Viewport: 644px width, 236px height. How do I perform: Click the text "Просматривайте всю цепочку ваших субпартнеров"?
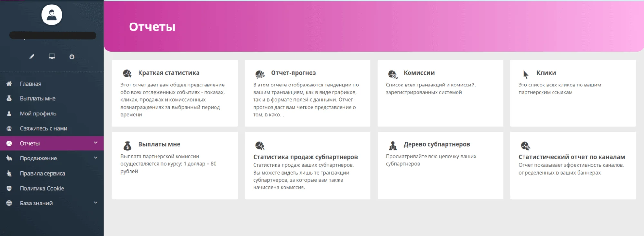(431, 160)
